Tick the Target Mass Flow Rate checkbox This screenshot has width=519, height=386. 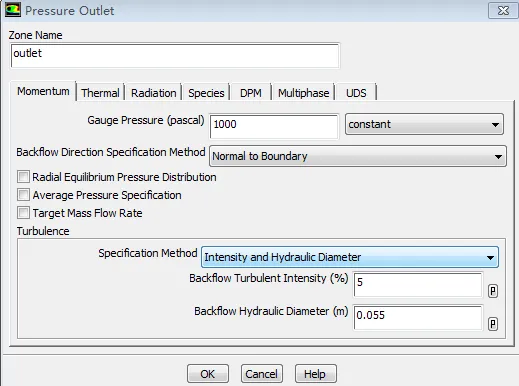[x=23, y=213]
